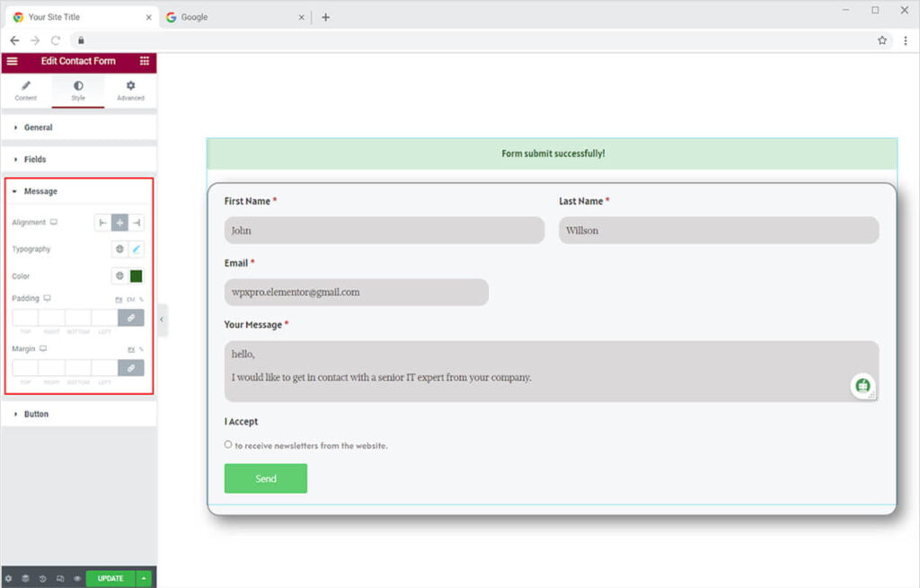Click the global color globe icon

(x=119, y=276)
